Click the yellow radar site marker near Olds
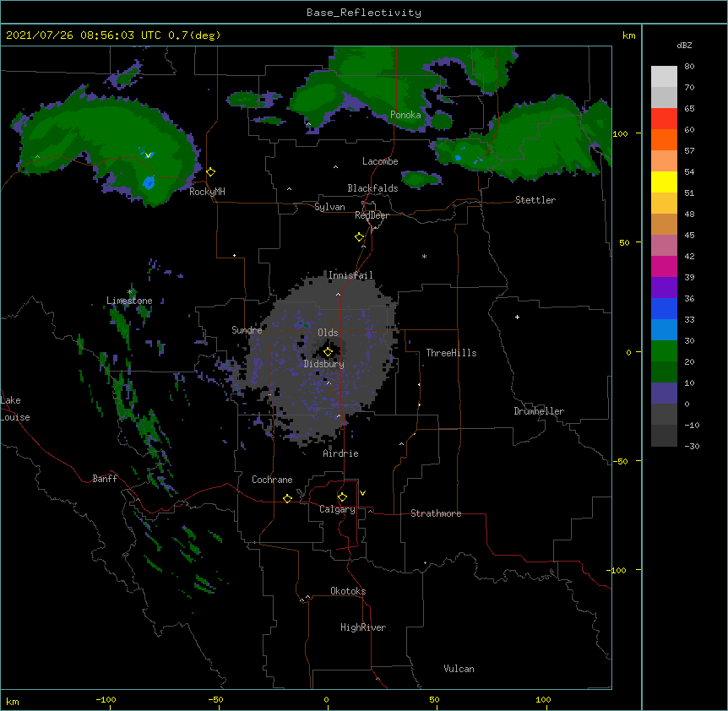This screenshot has width=728, height=711. pyautogui.click(x=328, y=352)
